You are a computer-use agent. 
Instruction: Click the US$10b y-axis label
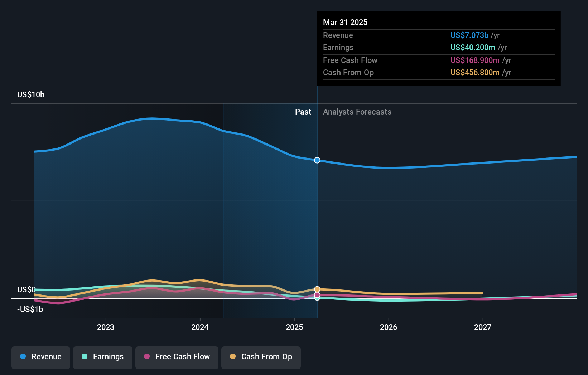[x=31, y=95]
